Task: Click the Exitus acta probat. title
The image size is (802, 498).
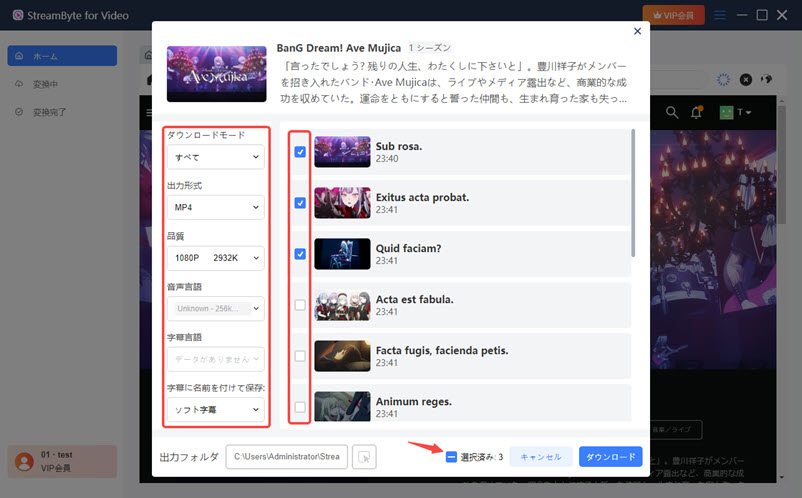Action: click(422, 197)
